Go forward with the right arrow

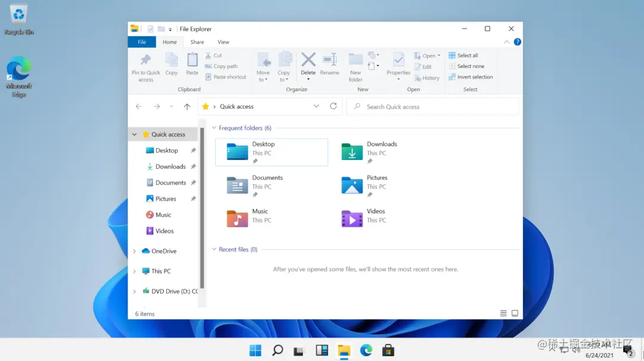157,106
